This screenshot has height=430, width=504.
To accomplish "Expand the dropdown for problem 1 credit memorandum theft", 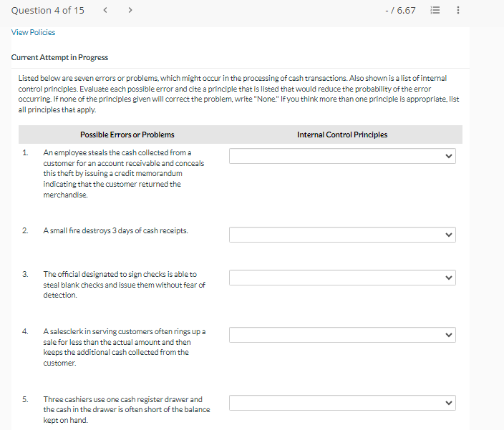I will [x=342, y=156].
